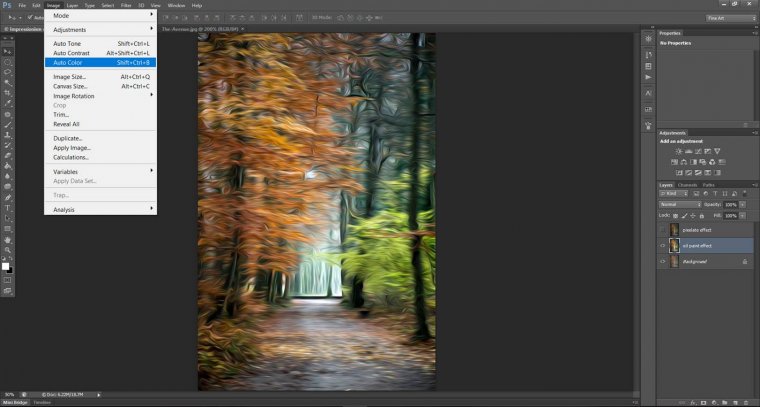Open the Fine Art workspace dropdown
Viewport: 760px width, 407px height.
(x=731, y=18)
